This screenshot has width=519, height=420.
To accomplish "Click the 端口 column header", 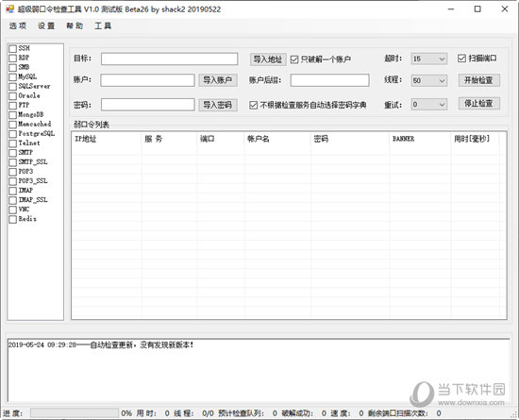I will click(x=221, y=139).
